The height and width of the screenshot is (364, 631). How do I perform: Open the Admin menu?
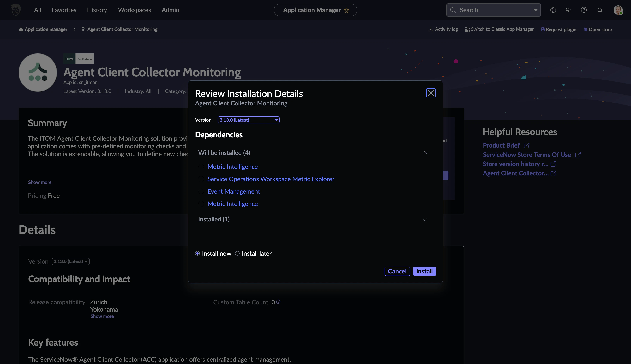[x=170, y=10]
